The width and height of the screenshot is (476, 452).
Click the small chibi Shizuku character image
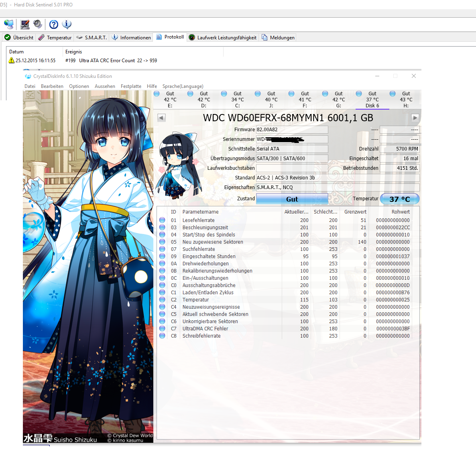178,166
